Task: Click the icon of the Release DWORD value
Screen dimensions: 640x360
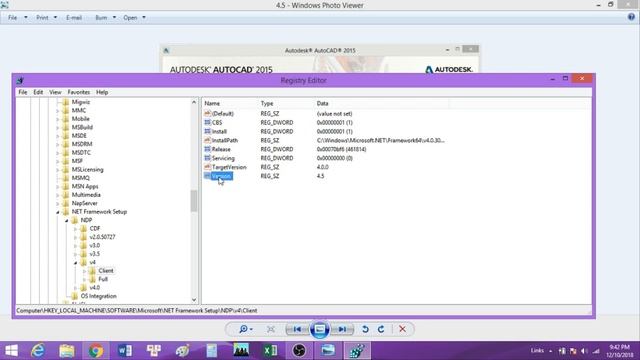Action: coord(207,149)
